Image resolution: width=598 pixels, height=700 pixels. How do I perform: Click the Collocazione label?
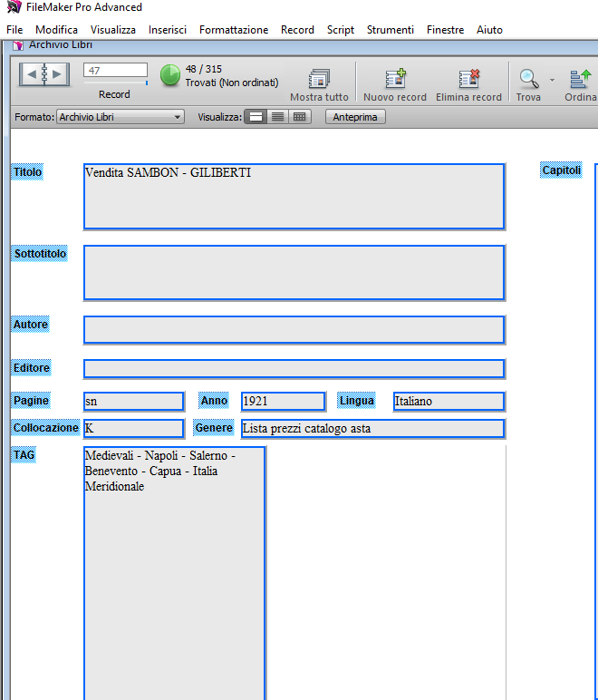[x=45, y=428]
